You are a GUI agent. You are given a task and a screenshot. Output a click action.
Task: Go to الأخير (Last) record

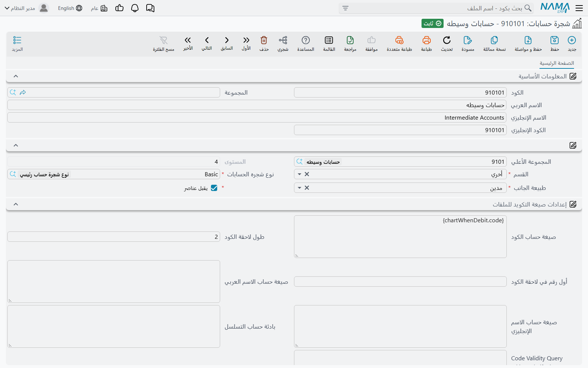pyautogui.click(x=188, y=40)
